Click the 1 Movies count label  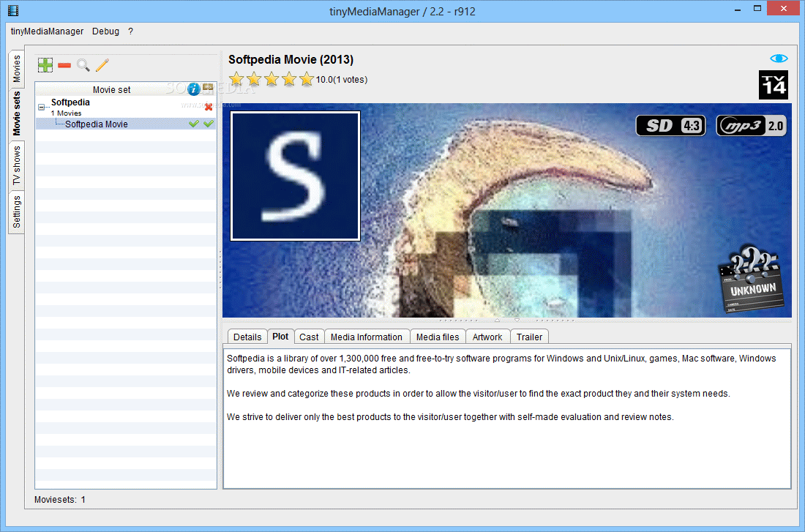point(66,113)
